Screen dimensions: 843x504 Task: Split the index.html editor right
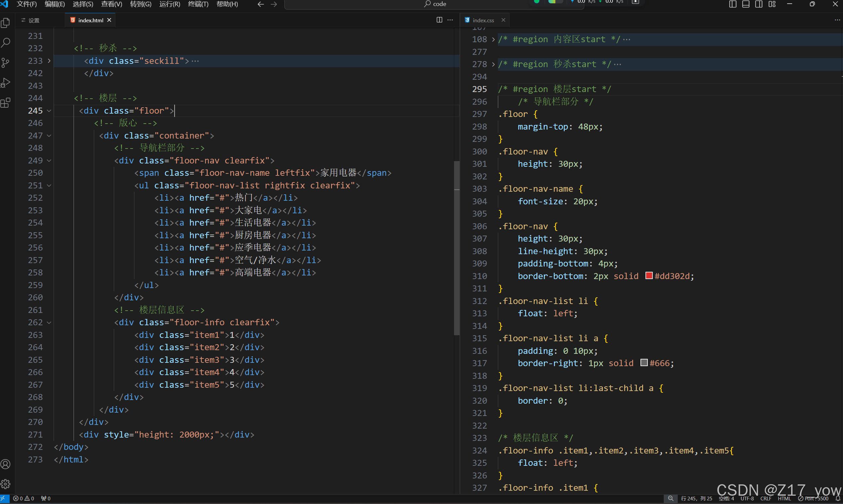point(439,20)
